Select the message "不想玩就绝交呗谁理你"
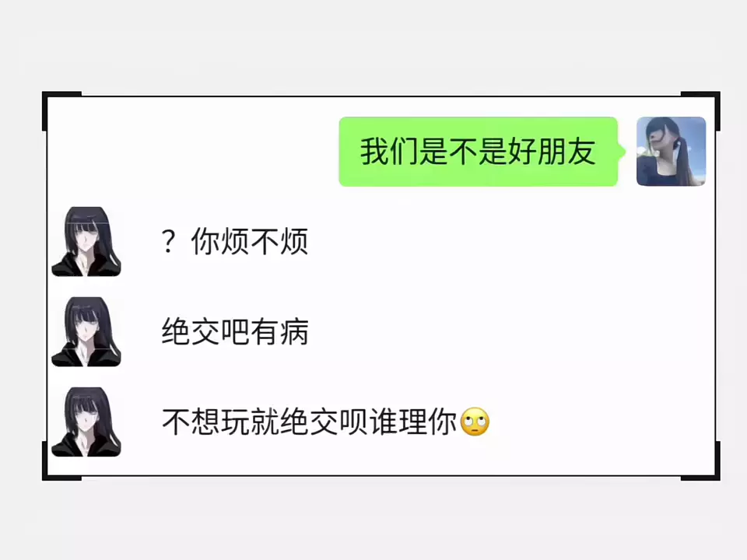The height and width of the screenshot is (560, 747). (x=309, y=422)
